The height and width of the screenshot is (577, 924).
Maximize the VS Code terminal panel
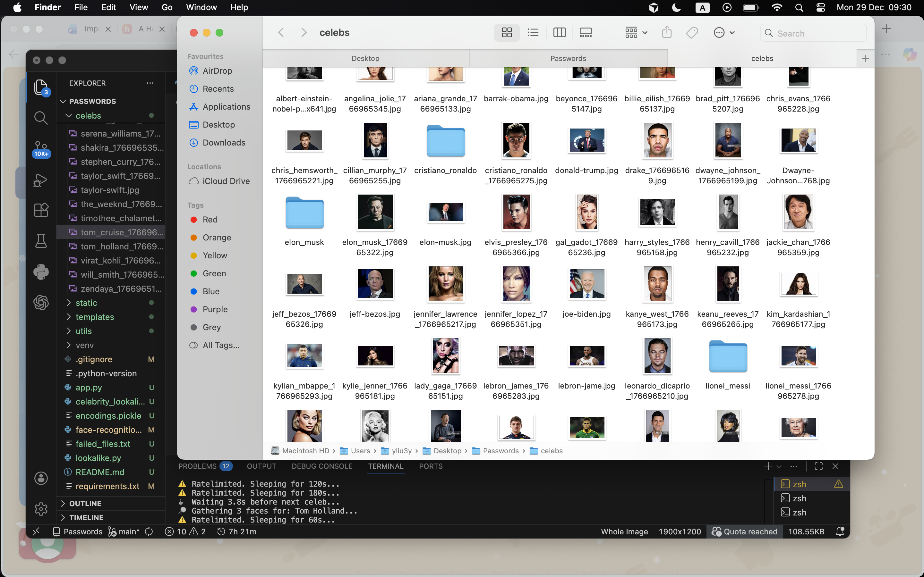[x=819, y=466]
